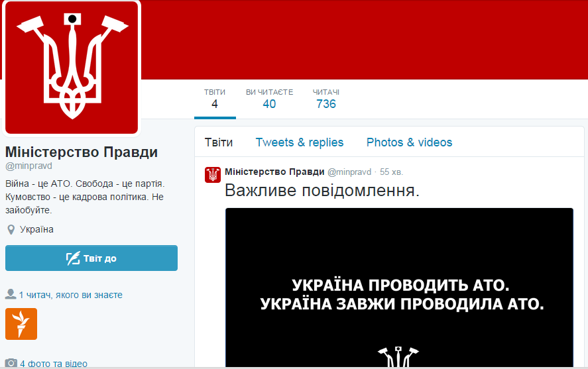Switch to Tweets & replies tab

pyautogui.click(x=299, y=142)
